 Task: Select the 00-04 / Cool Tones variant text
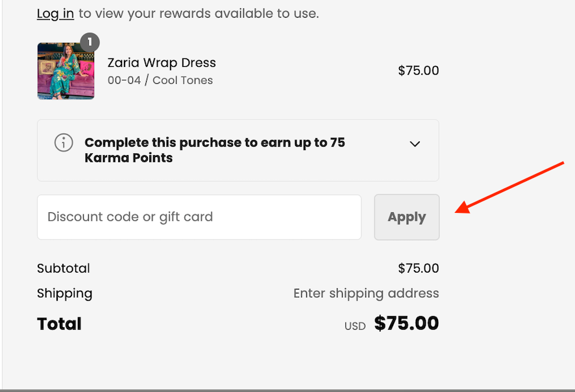click(x=160, y=80)
